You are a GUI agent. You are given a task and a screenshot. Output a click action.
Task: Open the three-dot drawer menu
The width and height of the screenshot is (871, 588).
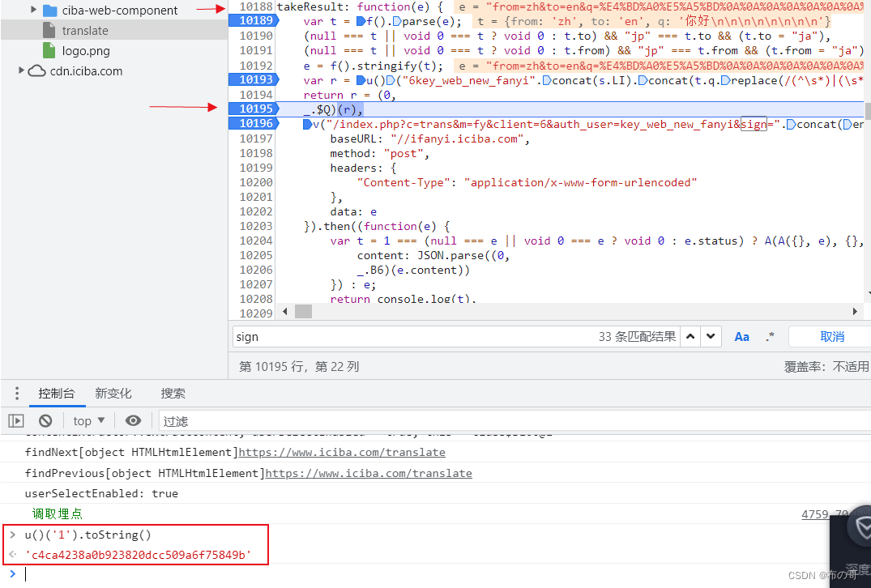point(17,393)
